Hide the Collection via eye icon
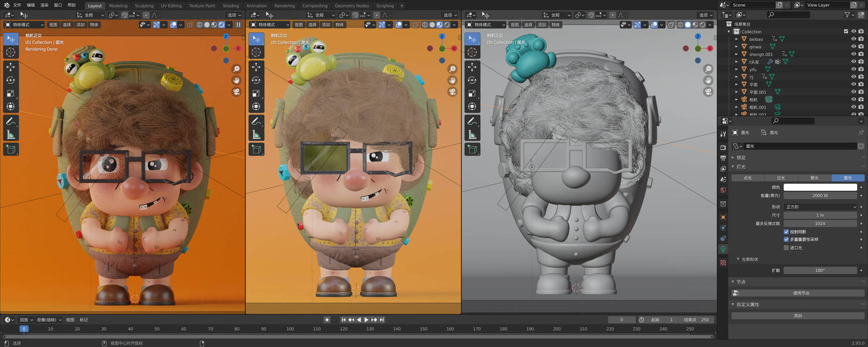 [854, 31]
